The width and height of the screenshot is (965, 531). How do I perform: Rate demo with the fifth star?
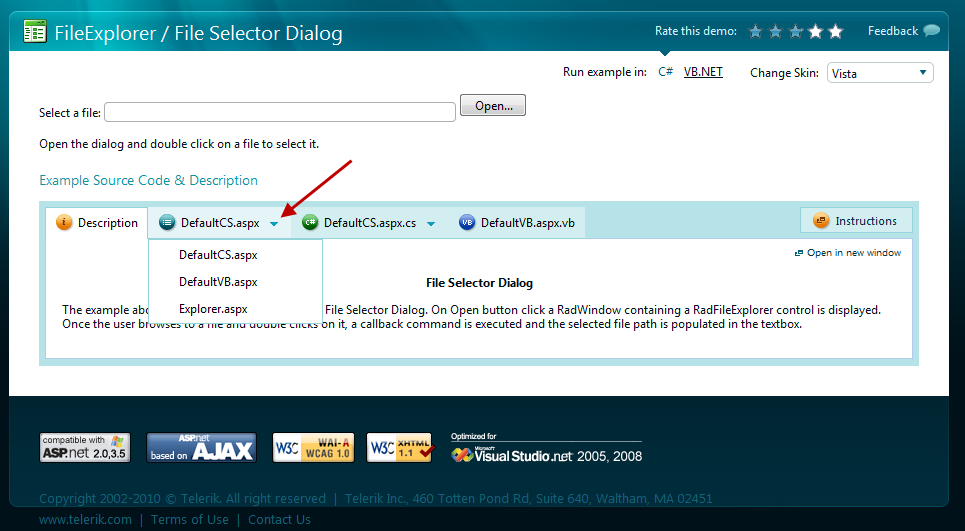pos(835,31)
